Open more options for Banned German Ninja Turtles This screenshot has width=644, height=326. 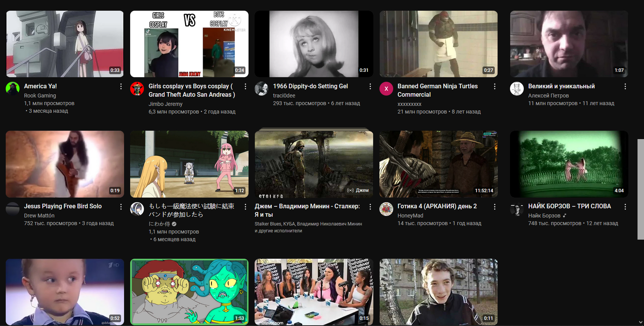(x=495, y=86)
